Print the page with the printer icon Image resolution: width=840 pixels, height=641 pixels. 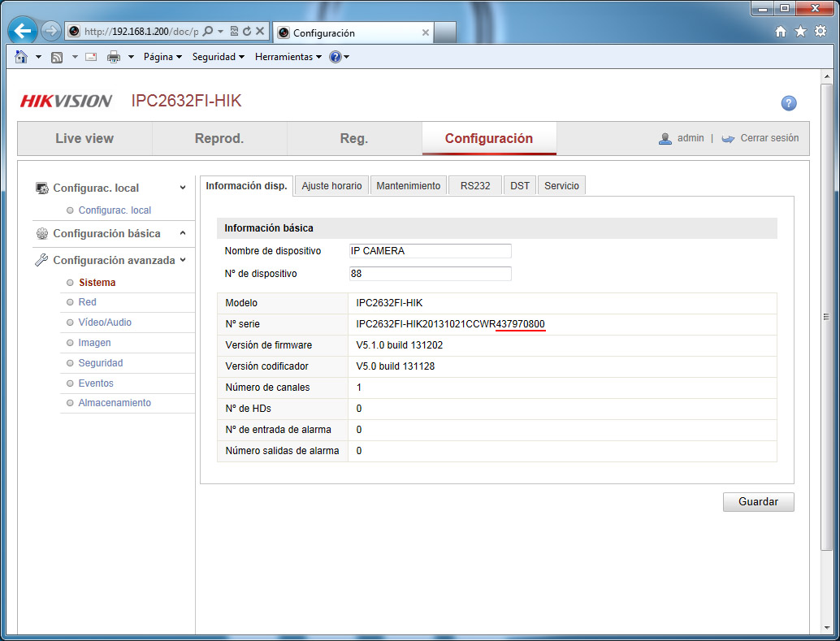114,57
